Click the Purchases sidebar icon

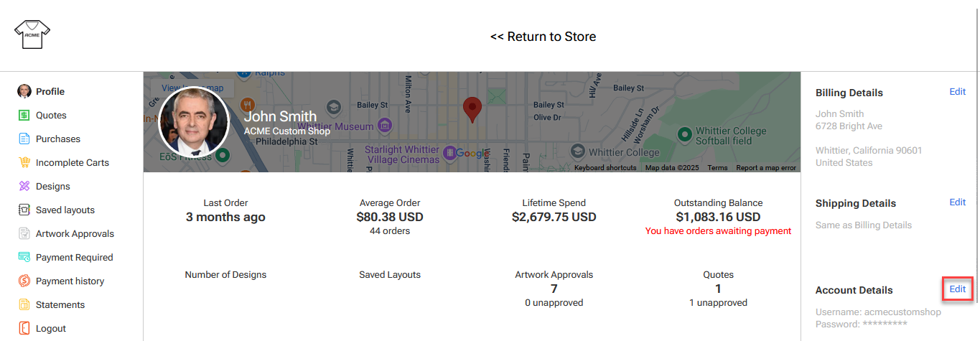(x=24, y=139)
